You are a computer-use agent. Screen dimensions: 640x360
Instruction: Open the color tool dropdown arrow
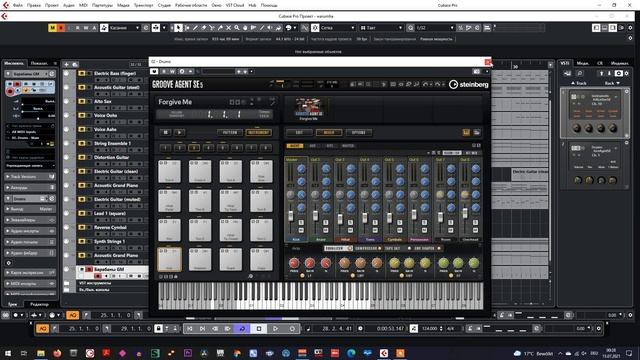click(x=295, y=28)
